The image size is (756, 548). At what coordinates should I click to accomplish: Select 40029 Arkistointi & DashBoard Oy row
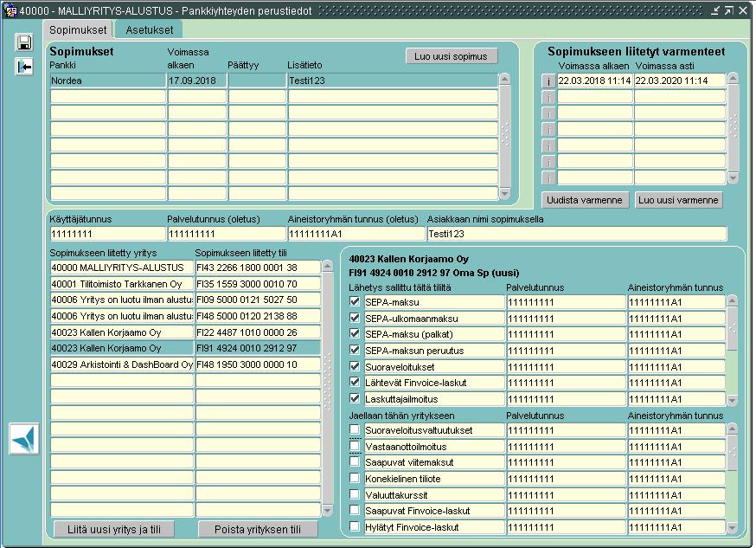[x=122, y=364]
